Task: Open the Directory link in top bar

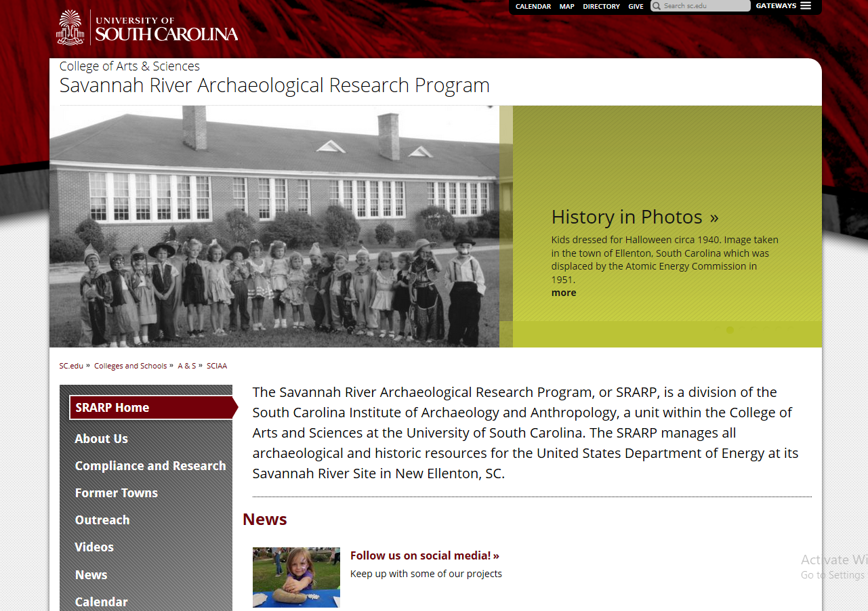Action: [602, 6]
